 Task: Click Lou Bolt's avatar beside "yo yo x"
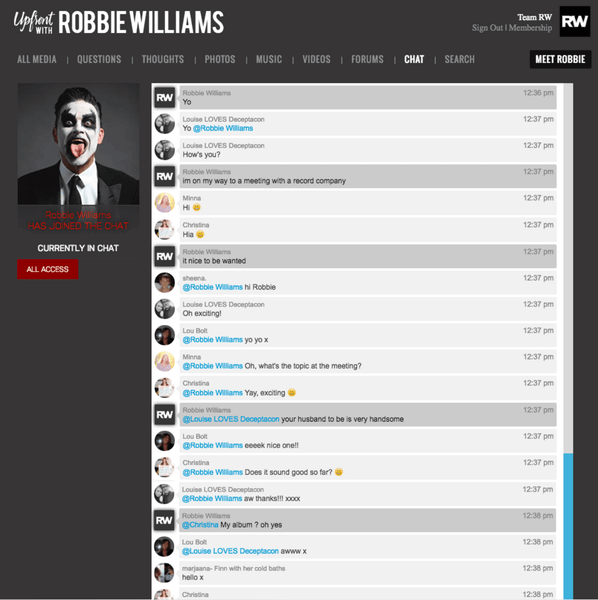tap(165, 335)
